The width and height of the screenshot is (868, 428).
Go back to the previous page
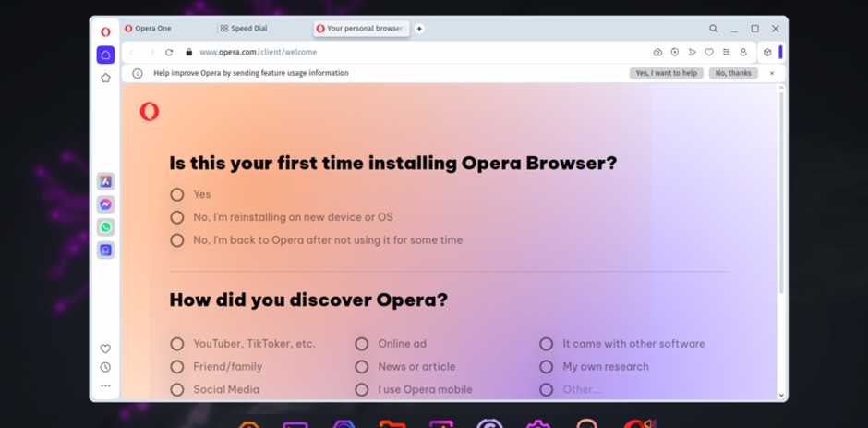pos(132,52)
